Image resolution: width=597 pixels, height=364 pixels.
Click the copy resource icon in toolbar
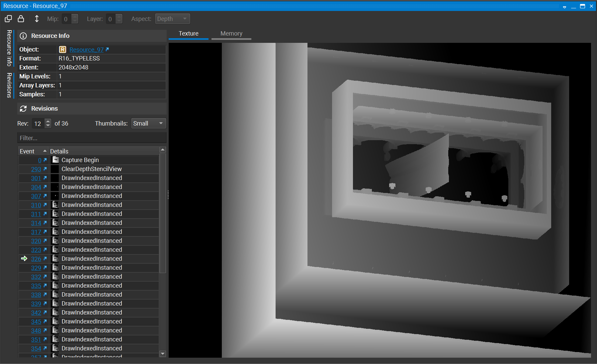8,19
